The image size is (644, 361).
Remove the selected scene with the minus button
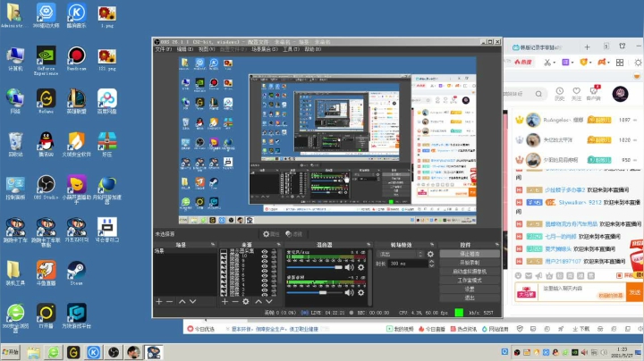tap(169, 301)
